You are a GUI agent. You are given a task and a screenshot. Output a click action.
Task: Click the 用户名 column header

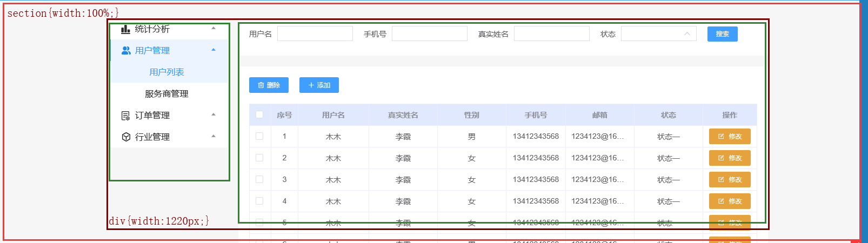coord(333,115)
